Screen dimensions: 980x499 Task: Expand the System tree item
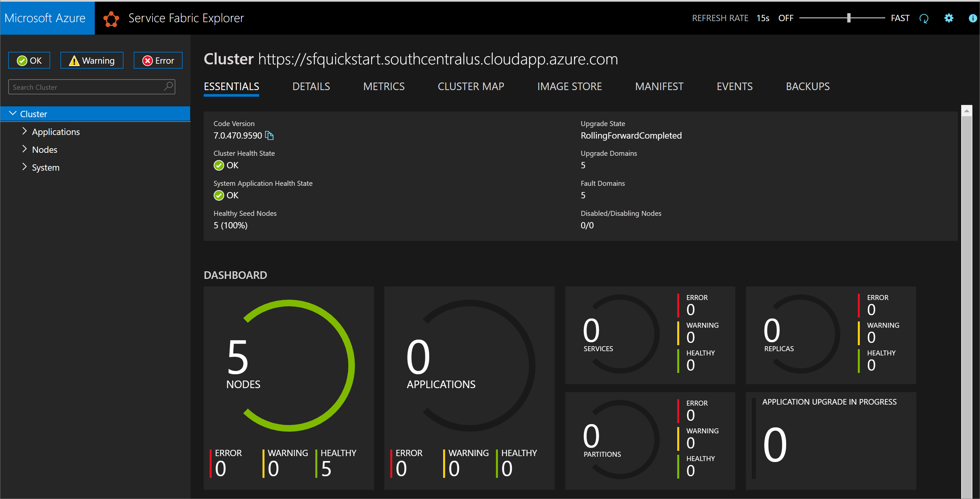pyautogui.click(x=22, y=167)
